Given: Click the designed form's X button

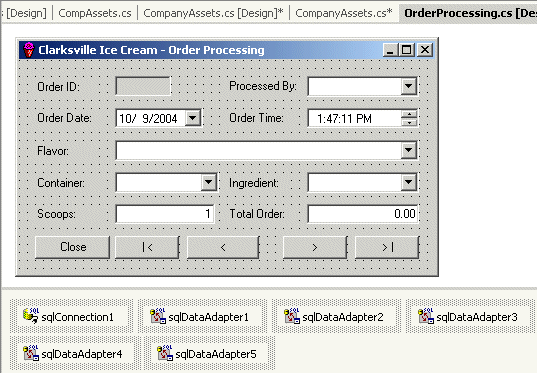Looking at the screenshot, I should click(425, 50).
